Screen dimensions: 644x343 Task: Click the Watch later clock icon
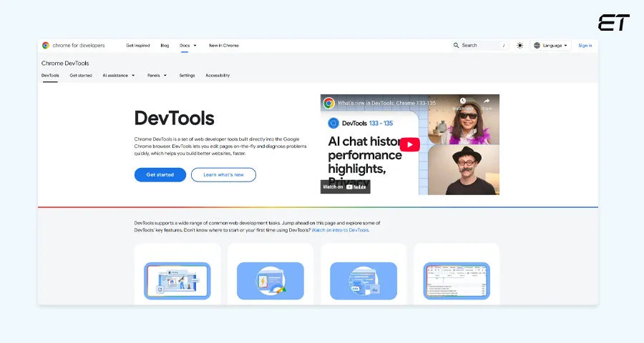(463, 101)
